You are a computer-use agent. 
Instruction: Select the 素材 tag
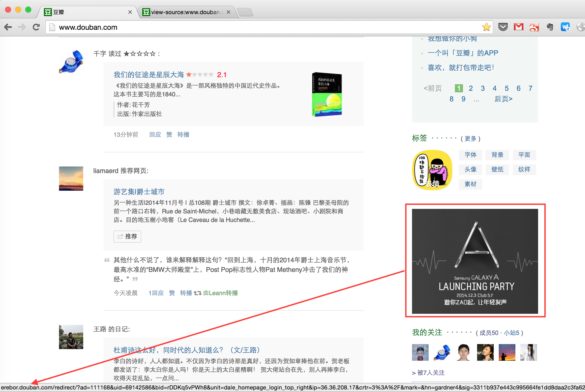[471, 184]
